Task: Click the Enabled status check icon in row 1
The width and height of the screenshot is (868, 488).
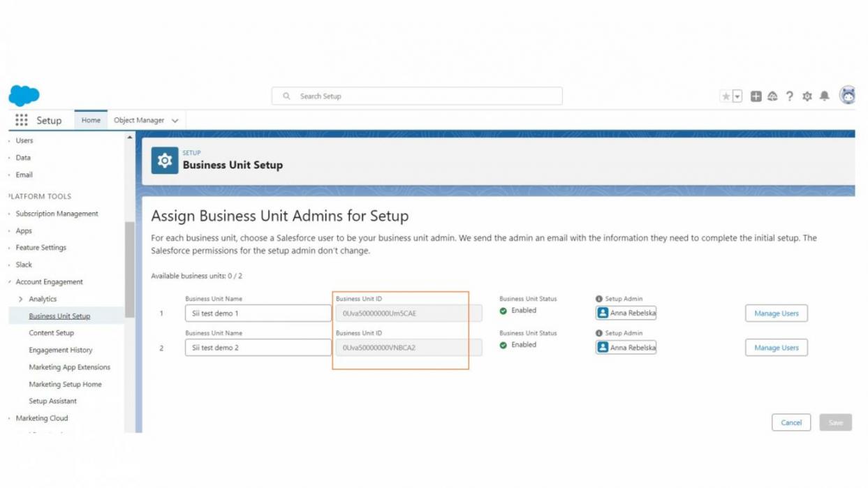Action: 503,311
